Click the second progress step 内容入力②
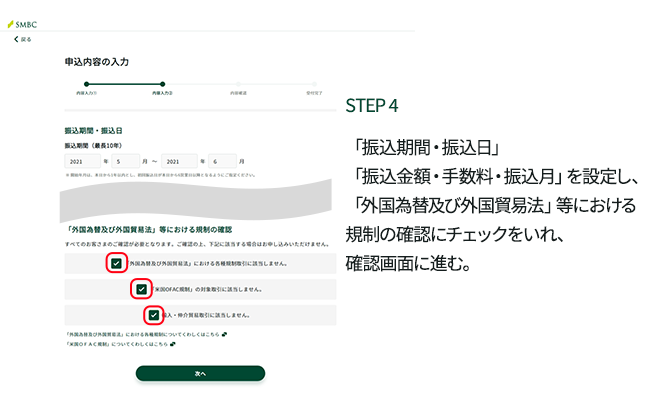The width and height of the screenshot is (648, 400). point(162,88)
